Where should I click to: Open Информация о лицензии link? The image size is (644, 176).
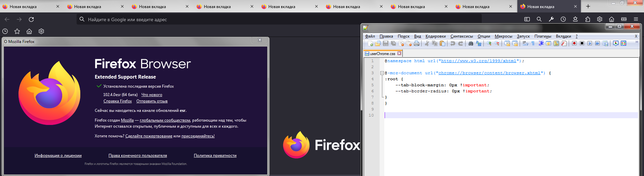pyautogui.click(x=58, y=156)
